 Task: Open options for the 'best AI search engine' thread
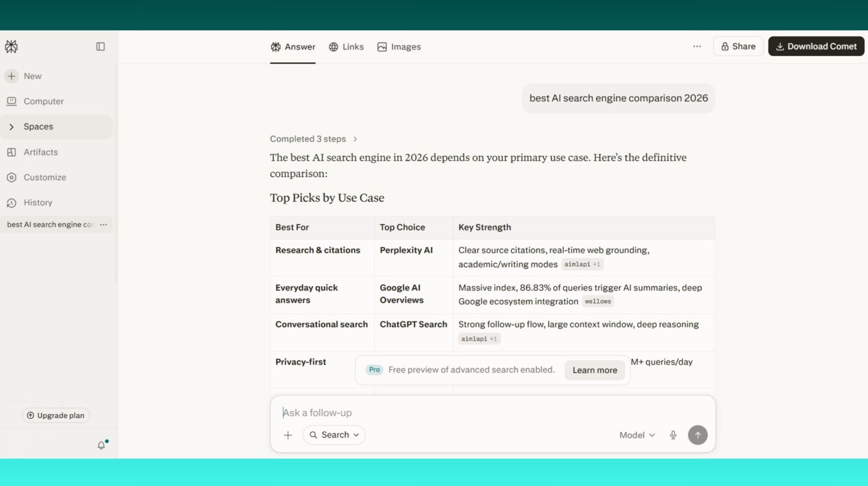[103, 225]
